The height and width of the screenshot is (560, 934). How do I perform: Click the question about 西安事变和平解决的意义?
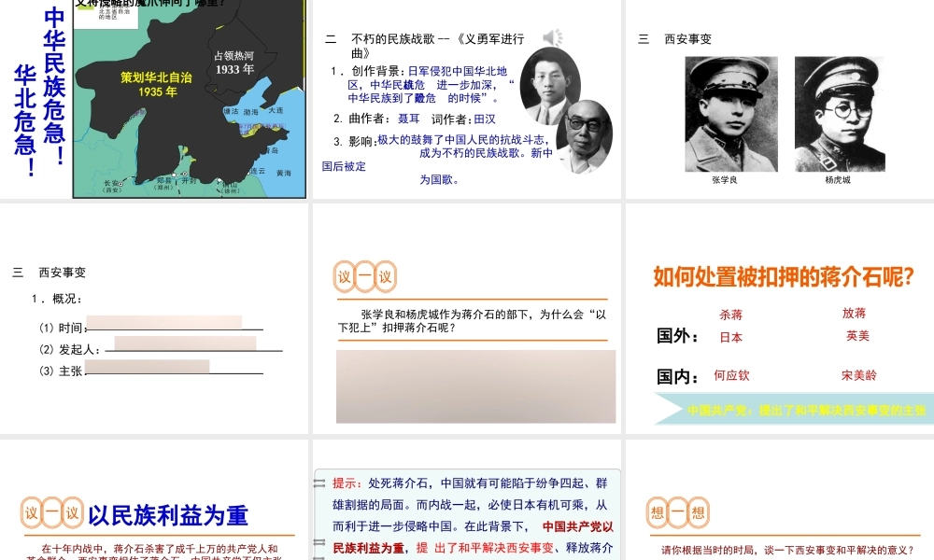[787, 550]
